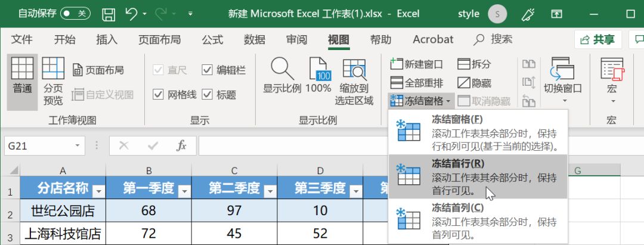Open the undo history dropdown arrow
This screenshot has height=245, width=644.
[x=144, y=14]
